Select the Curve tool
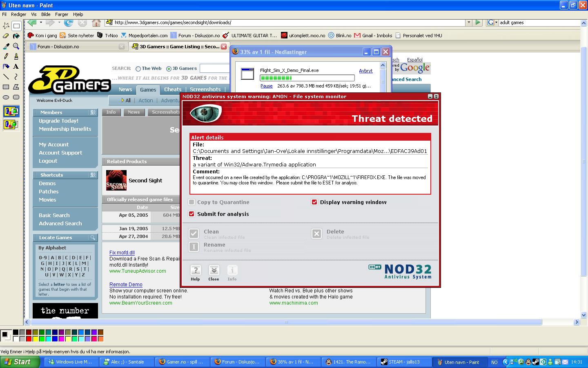The width and height of the screenshot is (588, 368). 16,76
